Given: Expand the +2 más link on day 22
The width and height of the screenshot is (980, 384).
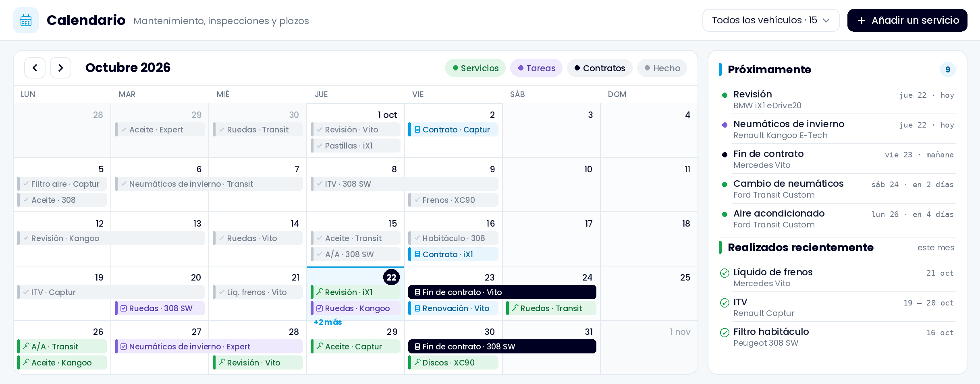Looking at the screenshot, I should [x=328, y=322].
